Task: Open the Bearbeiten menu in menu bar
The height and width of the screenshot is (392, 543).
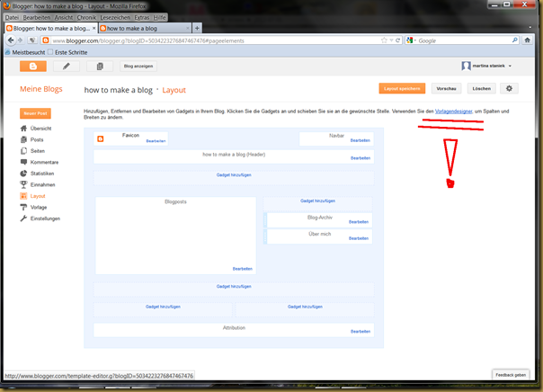Action: tap(37, 17)
